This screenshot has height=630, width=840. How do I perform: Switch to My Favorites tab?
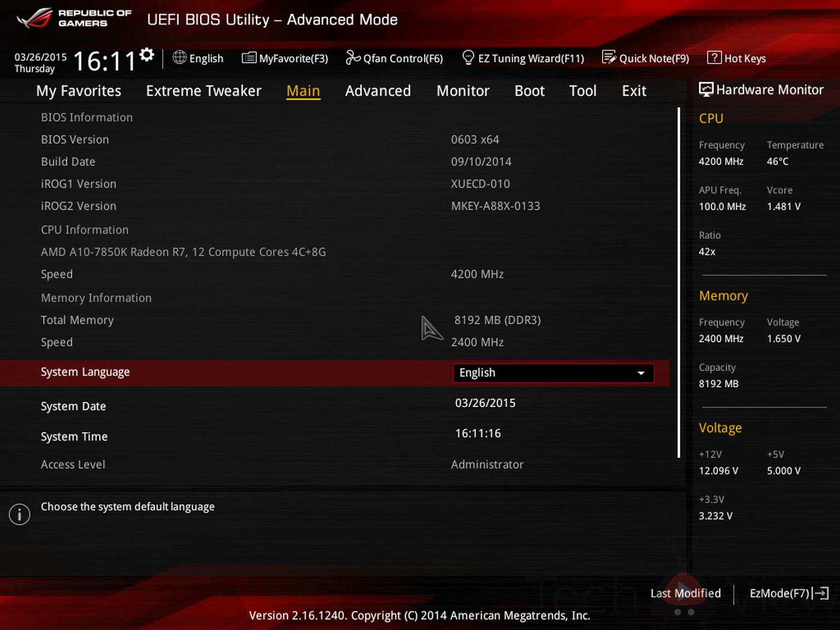[x=79, y=91]
